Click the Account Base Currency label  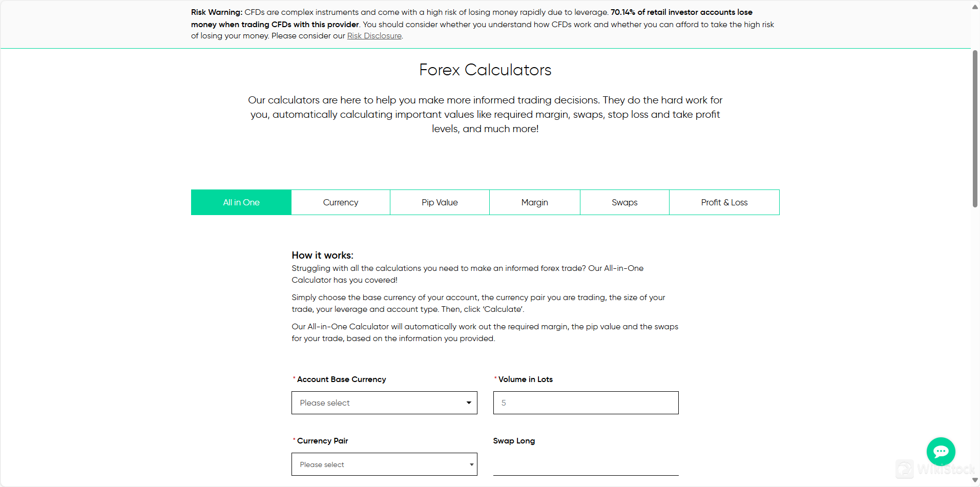341,379
